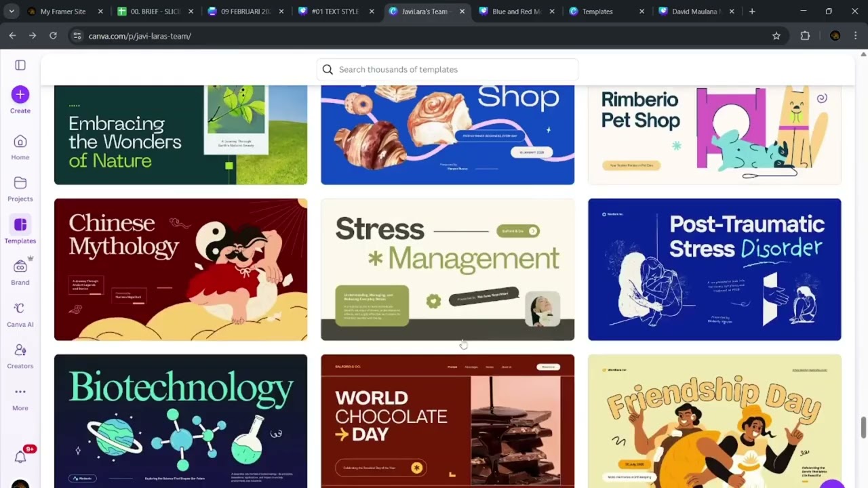Click browser forward arrow
The width and height of the screenshot is (868, 488).
click(33, 36)
